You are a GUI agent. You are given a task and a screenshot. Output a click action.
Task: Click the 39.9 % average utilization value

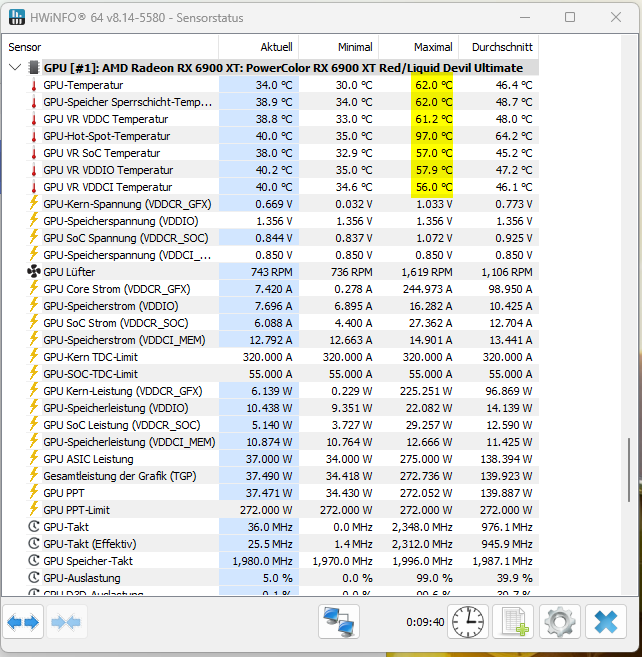[514, 578]
